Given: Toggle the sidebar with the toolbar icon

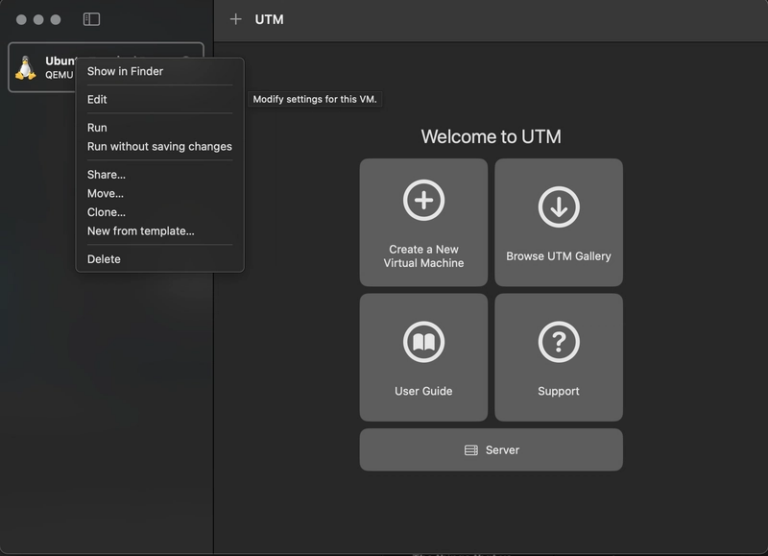Looking at the screenshot, I should coord(91,19).
